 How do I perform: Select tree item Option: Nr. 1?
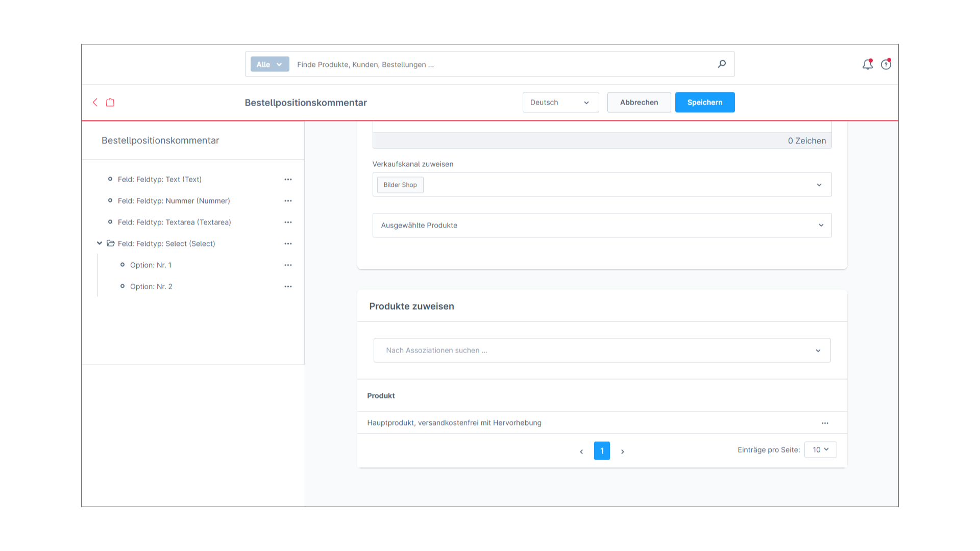[151, 265]
